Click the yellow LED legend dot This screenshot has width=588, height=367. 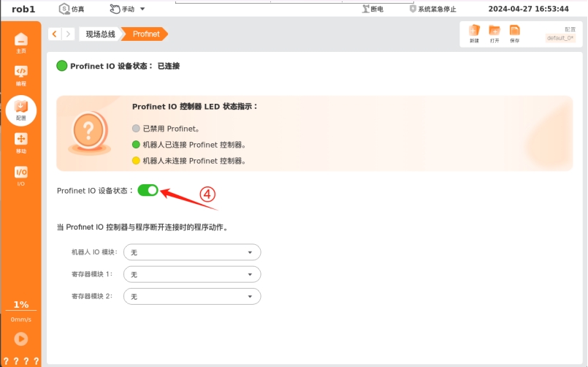coord(136,161)
